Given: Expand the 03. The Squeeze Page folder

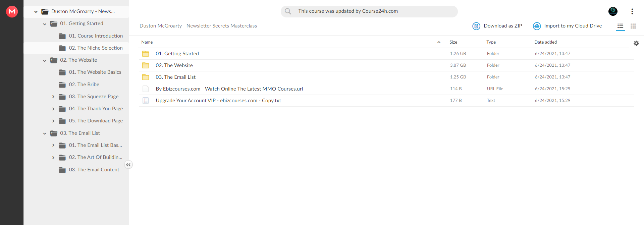Looking at the screenshot, I should [53, 97].
